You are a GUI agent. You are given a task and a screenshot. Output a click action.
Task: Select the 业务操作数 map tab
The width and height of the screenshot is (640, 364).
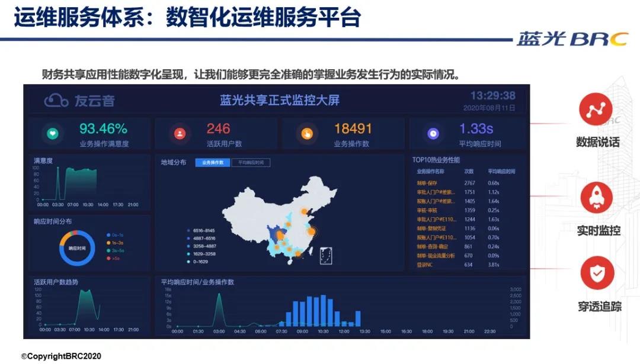(213, 162)
